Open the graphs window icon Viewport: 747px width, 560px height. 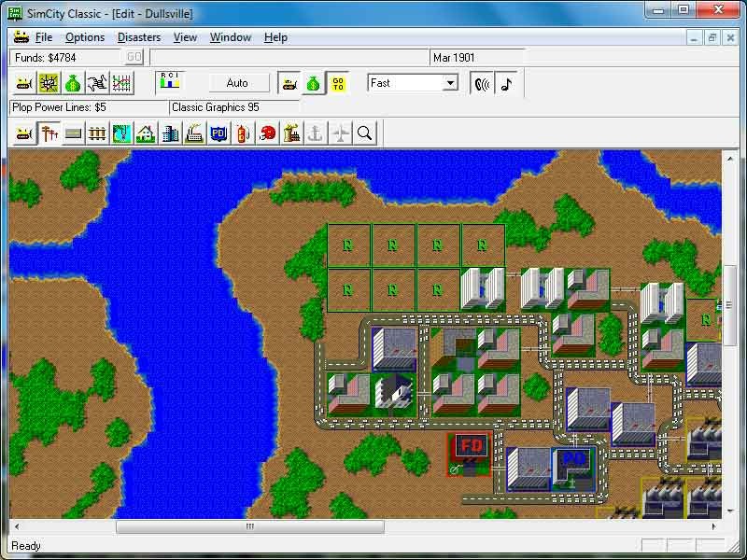tap(121, 83)
